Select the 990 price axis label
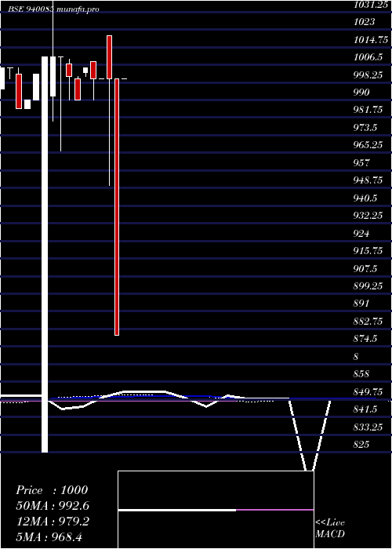Viewport: 392px width, 549px height. [x=361, y=92]
